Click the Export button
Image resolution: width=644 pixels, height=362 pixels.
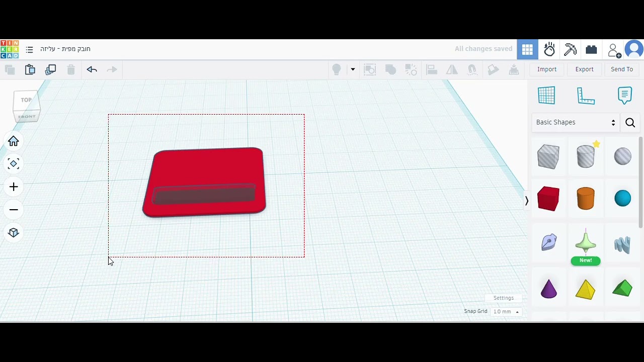click(x=585, y=69)
